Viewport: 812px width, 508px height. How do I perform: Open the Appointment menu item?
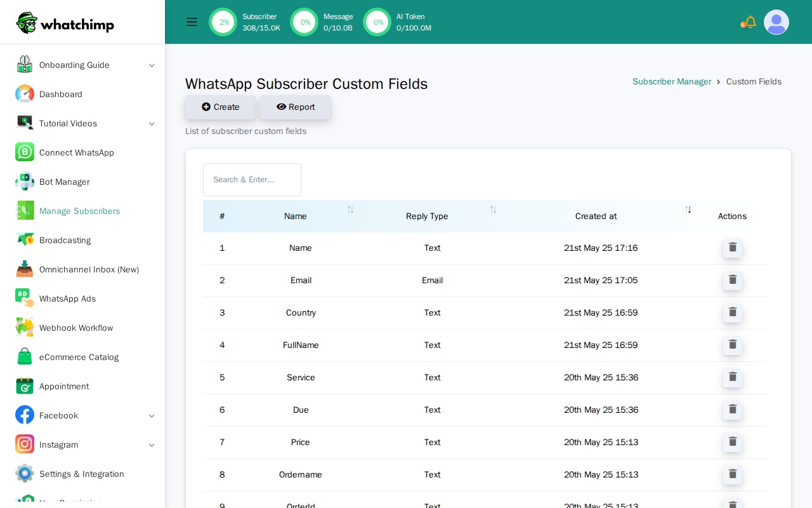(x=64, y=386)
